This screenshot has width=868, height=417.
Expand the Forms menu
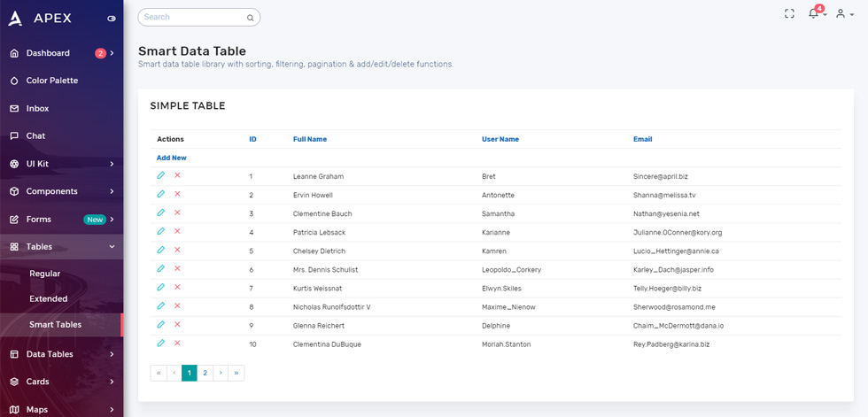pos(62,220)
